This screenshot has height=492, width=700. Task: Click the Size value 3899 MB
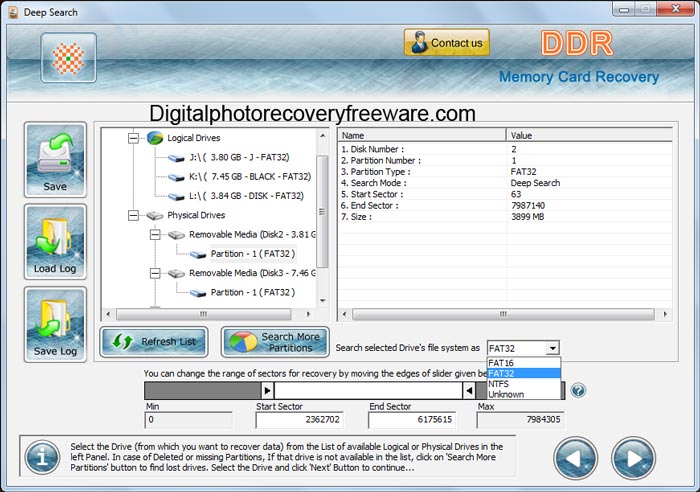(527, 217)
